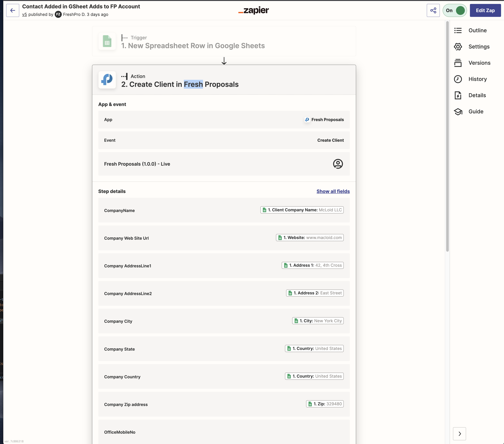Click the Edit Zap button
504x444 pixels.
click(x=485, y=10)
